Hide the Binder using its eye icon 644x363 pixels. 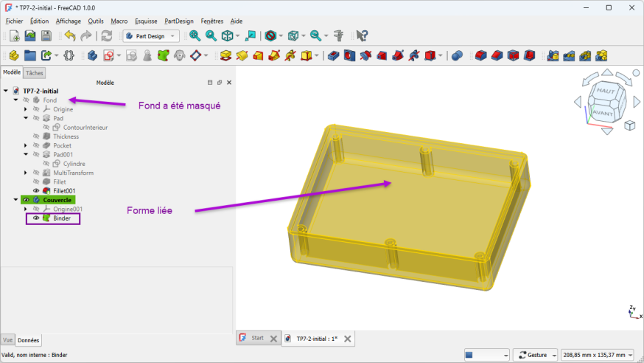(x=36, y=218)
